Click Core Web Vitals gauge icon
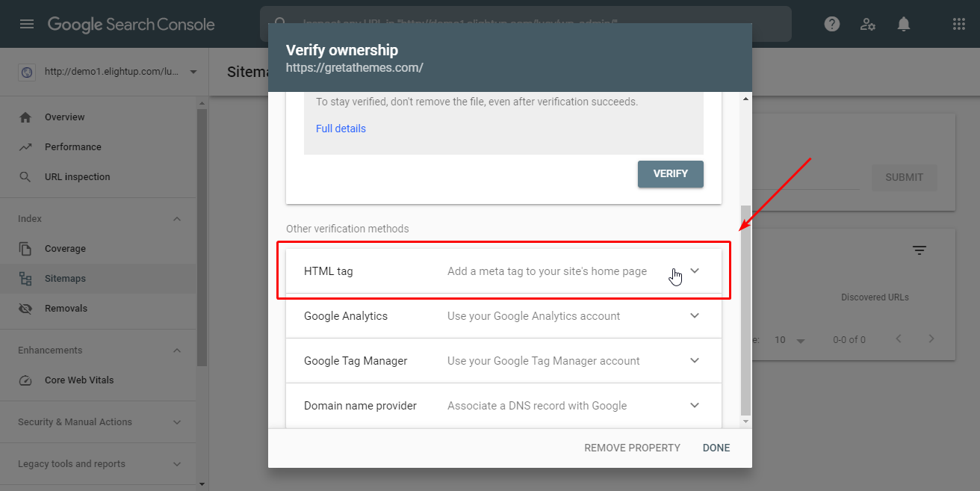This screenshot has width=980, height=491. (26, 380)
